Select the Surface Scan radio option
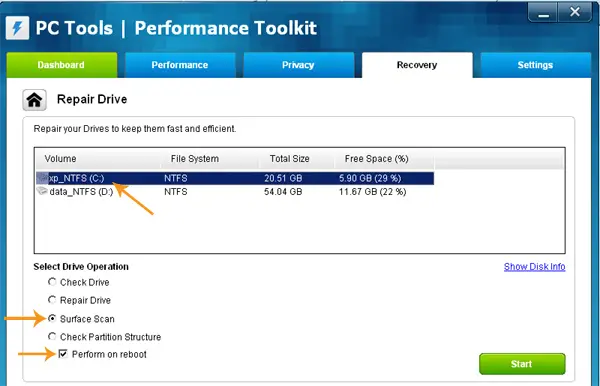This screenshot has width=600, height=386. coord(52,318)
